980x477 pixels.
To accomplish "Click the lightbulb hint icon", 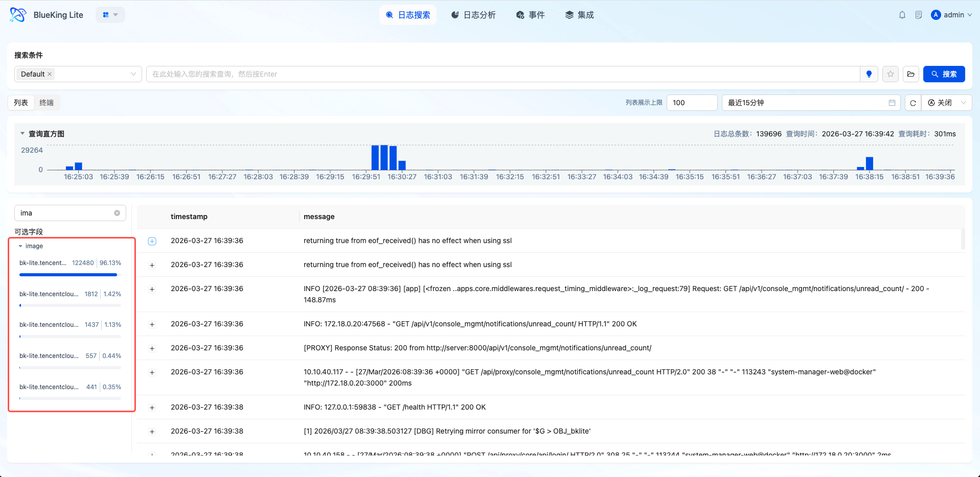I will point(869,74).
